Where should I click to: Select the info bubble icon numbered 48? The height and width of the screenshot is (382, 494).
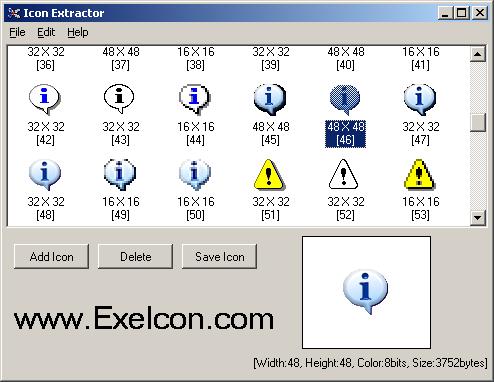coord(45,174)
